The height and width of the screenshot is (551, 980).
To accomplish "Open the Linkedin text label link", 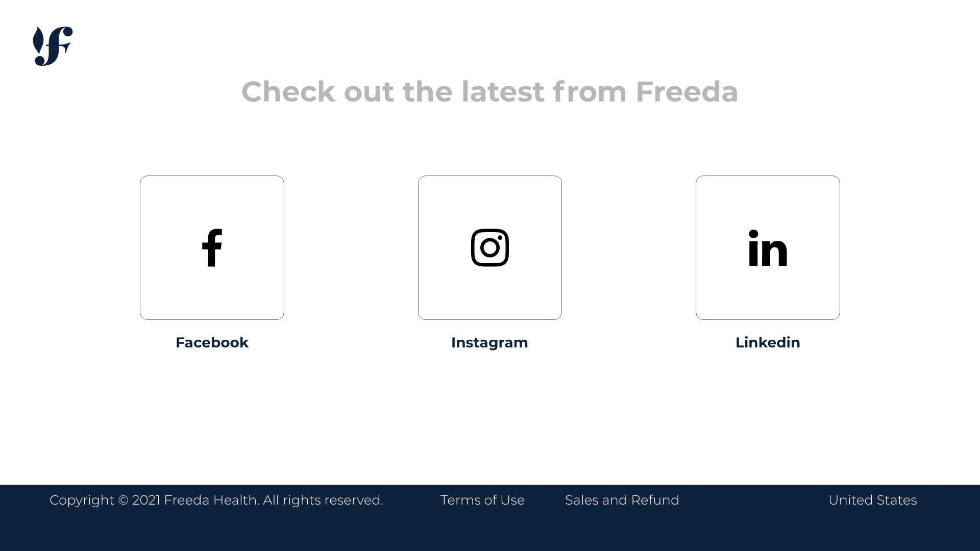I will point(768,342).
